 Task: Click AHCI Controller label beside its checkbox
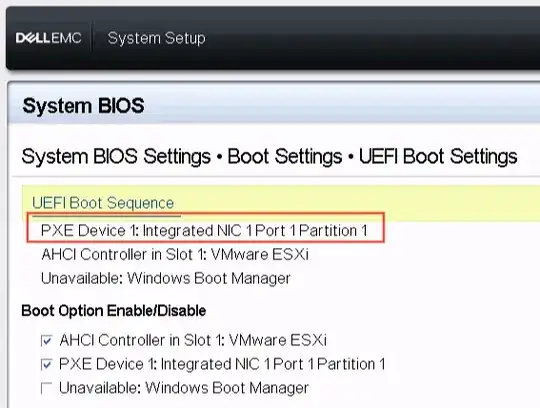pyautogui.click(x=193, y=340)
